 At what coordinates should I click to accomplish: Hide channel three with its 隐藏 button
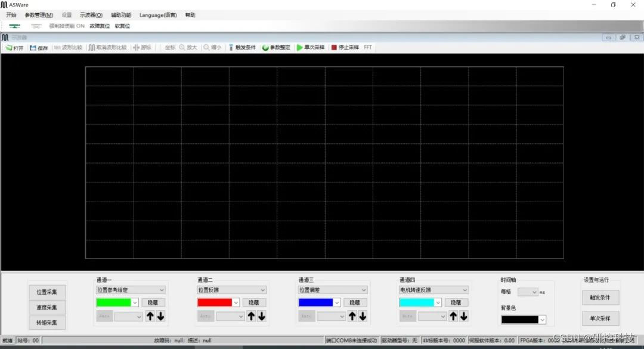355,302
